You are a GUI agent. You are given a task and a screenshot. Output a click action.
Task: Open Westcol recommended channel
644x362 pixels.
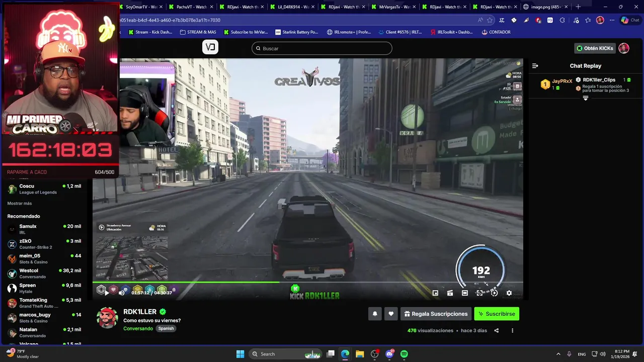(x=44, y=274)
